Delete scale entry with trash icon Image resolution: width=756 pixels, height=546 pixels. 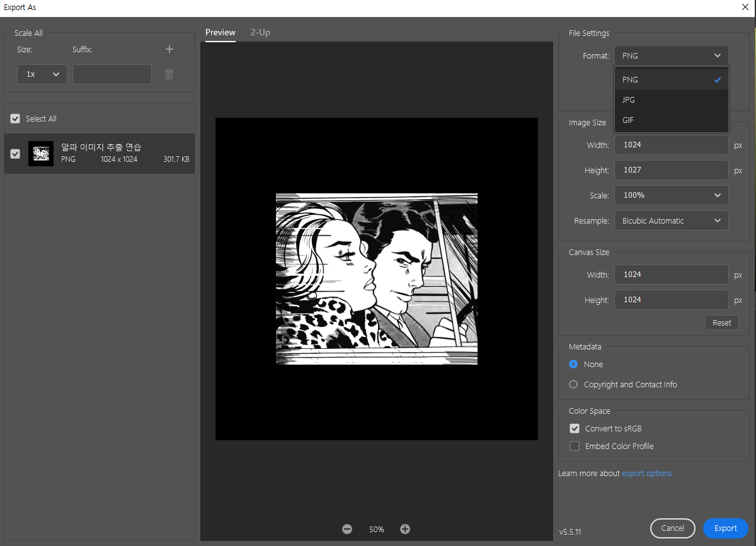(x=169, y=74)
